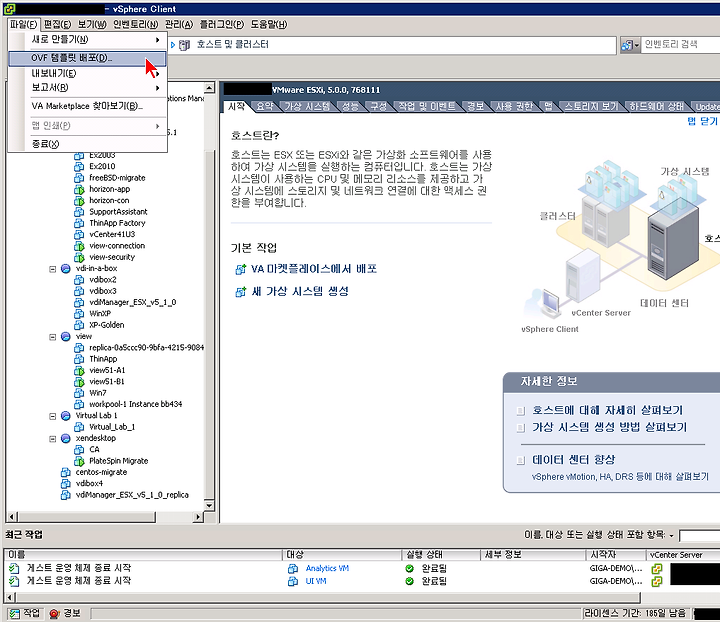Image resolution: width=720 pixels, height=622 pixels.
Task: Click the horizon-con VM icon
Action: click(79, 201)
